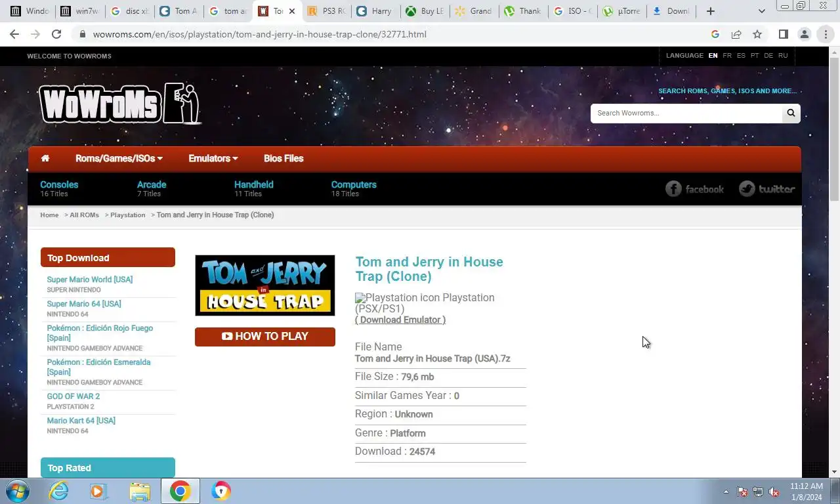Click the search magnifier button
The width and height of the screenshot is (840, 504).
click(x=791, y=113)
